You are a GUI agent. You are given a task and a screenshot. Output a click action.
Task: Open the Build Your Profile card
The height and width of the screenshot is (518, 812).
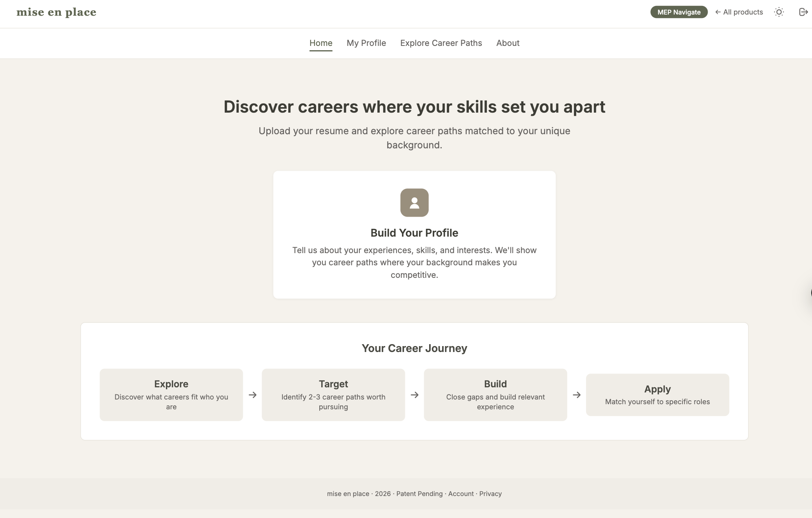coord(414,235)
